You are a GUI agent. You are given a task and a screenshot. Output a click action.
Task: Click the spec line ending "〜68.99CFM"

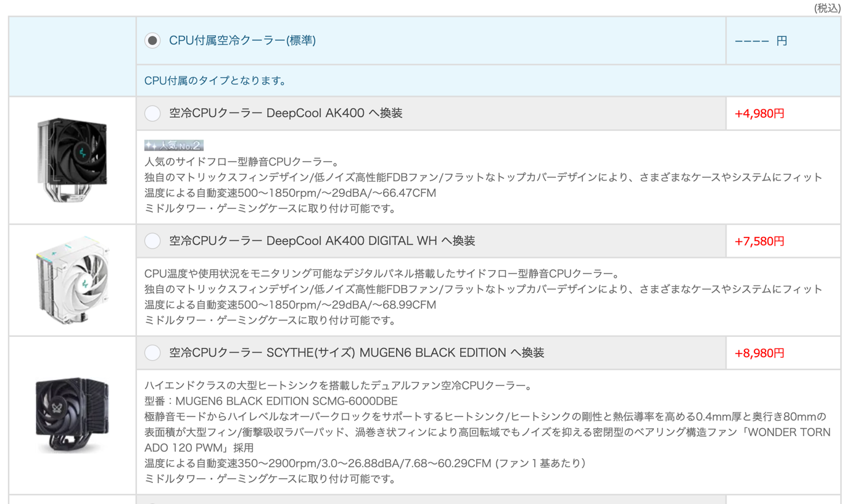pos(291,305)
